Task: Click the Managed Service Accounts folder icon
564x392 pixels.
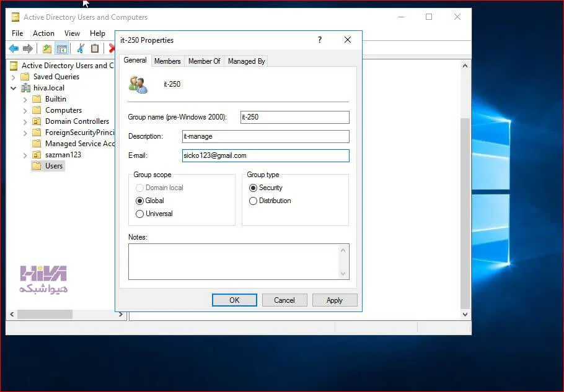Action: click(x=37, y=144)
